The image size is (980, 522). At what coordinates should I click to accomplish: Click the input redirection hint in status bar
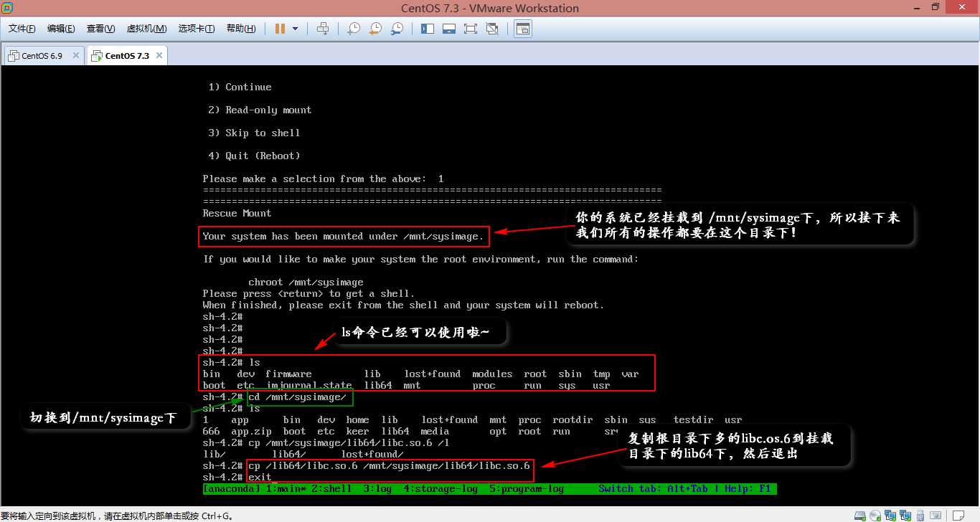118,516
